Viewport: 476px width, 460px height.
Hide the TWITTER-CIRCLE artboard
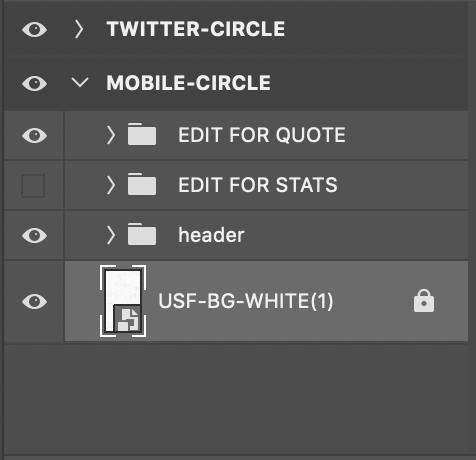coord(34,29)
